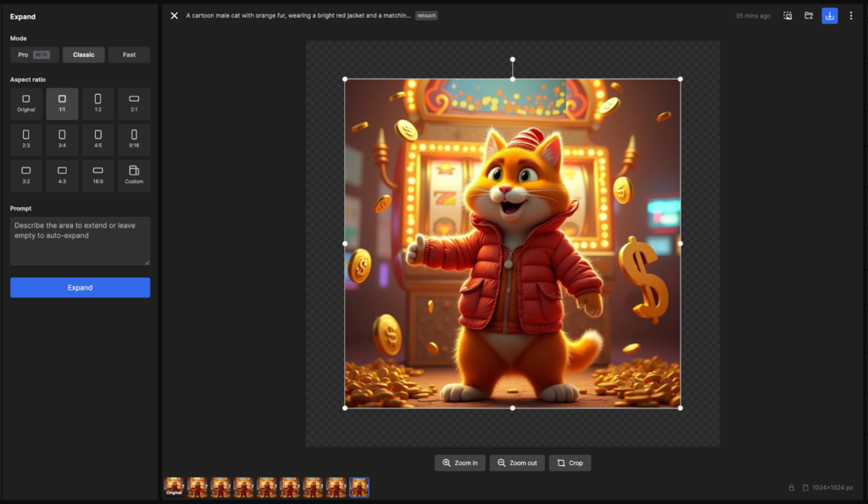Select the Original aspect ratio
This screenshot has height=504, width=868.
coord(26,103)
